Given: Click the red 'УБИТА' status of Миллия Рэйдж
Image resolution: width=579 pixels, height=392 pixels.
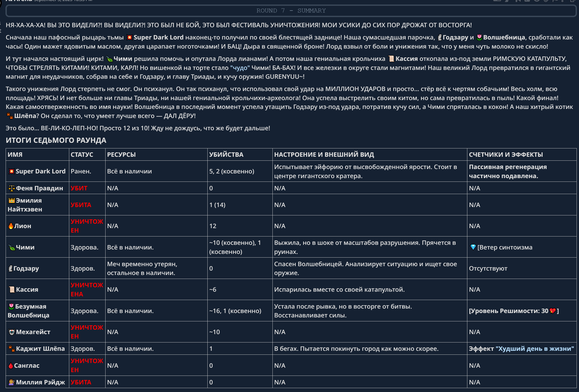Looking at the screenshot, I should [x=81, y=382].
